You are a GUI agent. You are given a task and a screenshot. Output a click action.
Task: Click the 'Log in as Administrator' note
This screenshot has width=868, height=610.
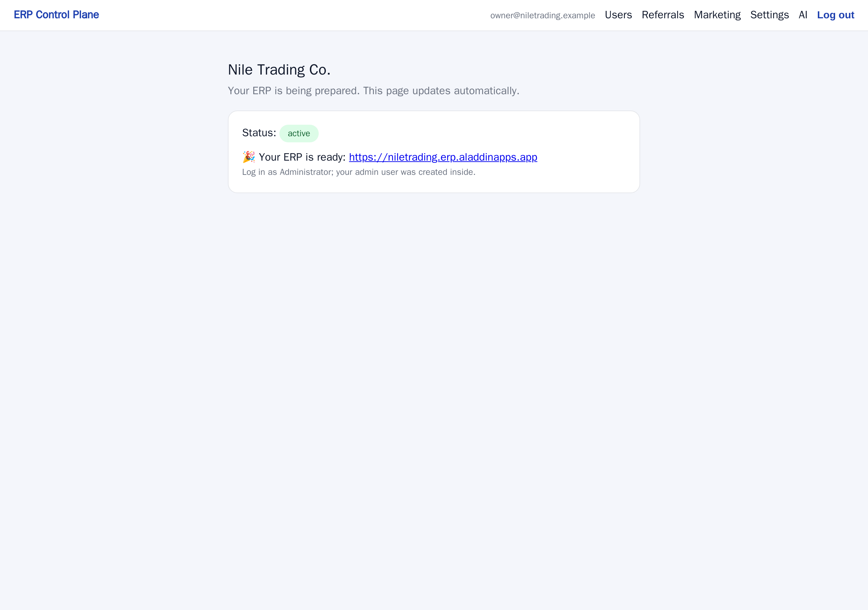click(359, 172)
